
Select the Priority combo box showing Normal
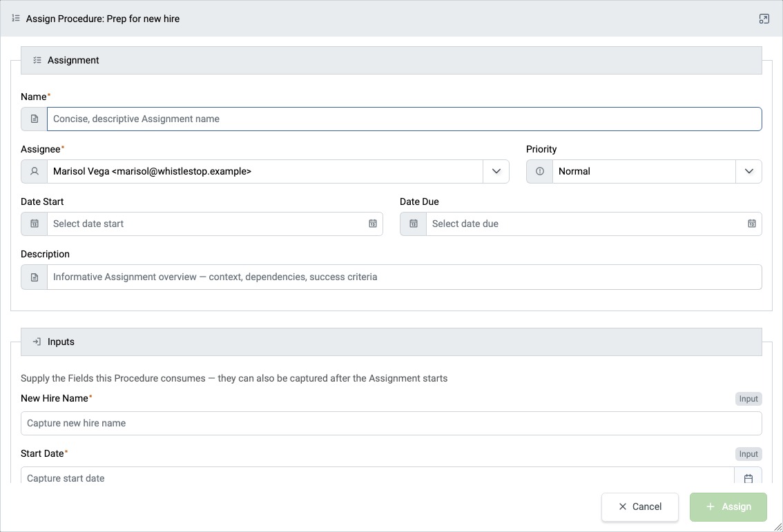tap(644, 171)
